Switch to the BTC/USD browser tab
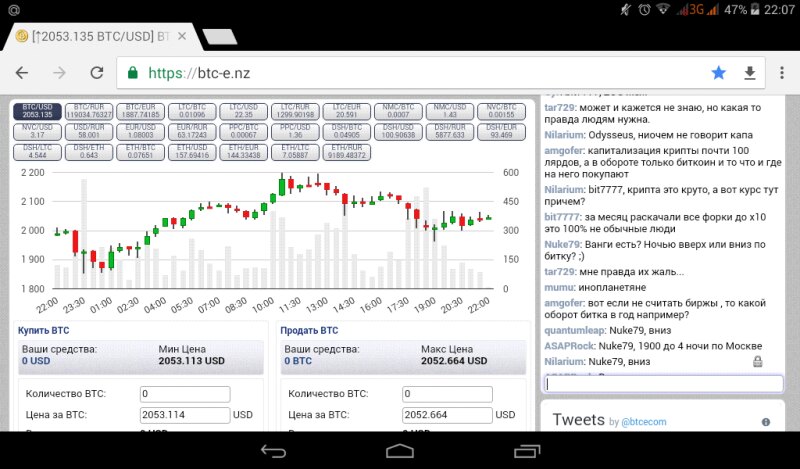 [95, 37]
